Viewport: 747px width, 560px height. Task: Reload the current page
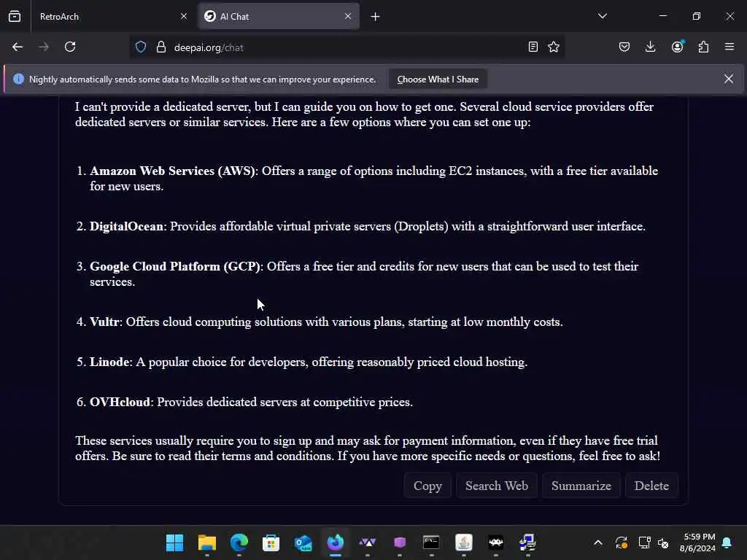tap(70, 47)
